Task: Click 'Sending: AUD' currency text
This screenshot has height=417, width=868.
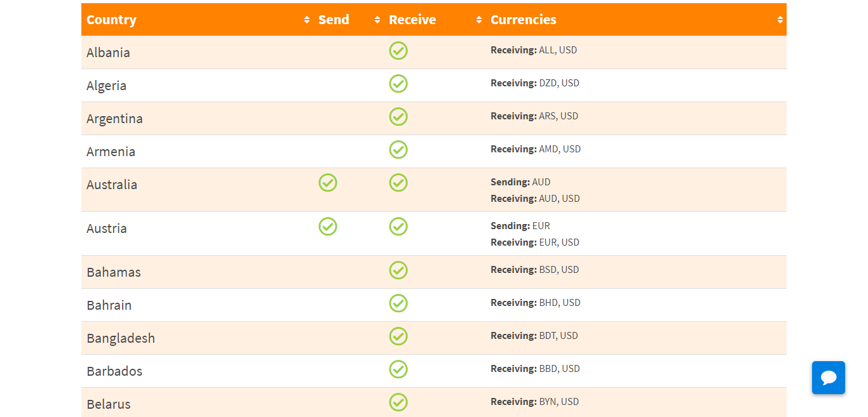Action: tap(520, 182)
